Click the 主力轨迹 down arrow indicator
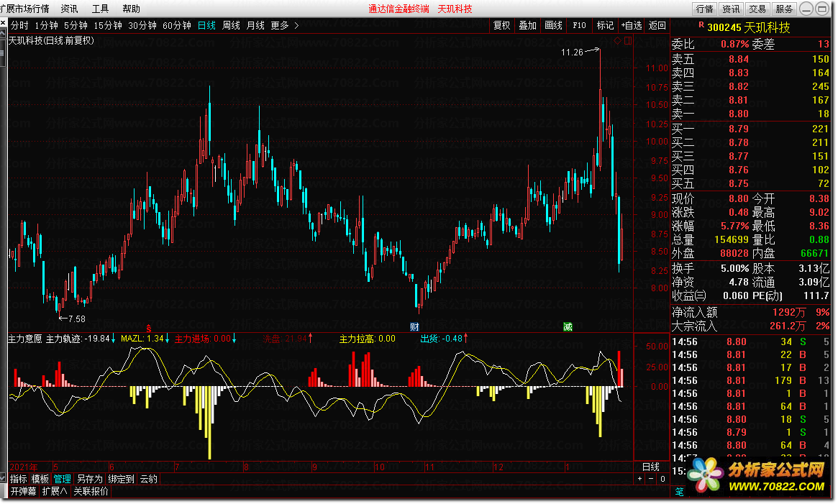Image resolution: width=838 pixels, height=504 pixels. 114,339
